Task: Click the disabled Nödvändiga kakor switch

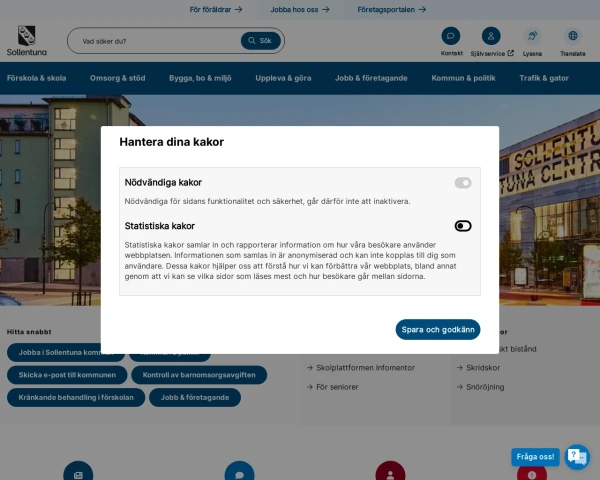Action: [x=463, y=183]
